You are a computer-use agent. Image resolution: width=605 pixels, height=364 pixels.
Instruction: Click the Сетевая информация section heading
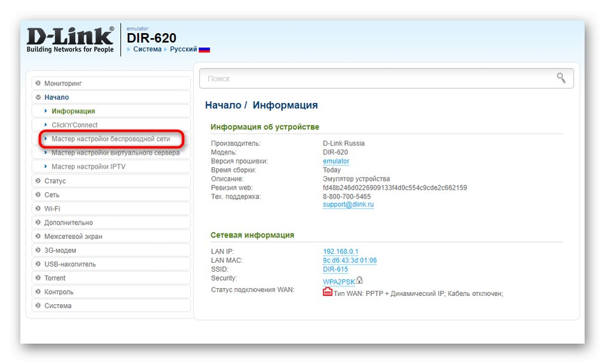point(252,235)
